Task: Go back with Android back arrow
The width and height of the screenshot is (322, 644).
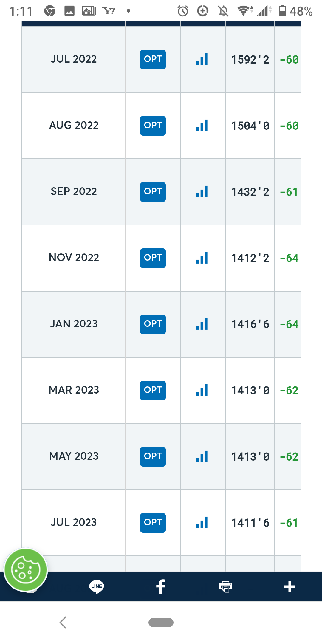Action: tap(63, 623)
